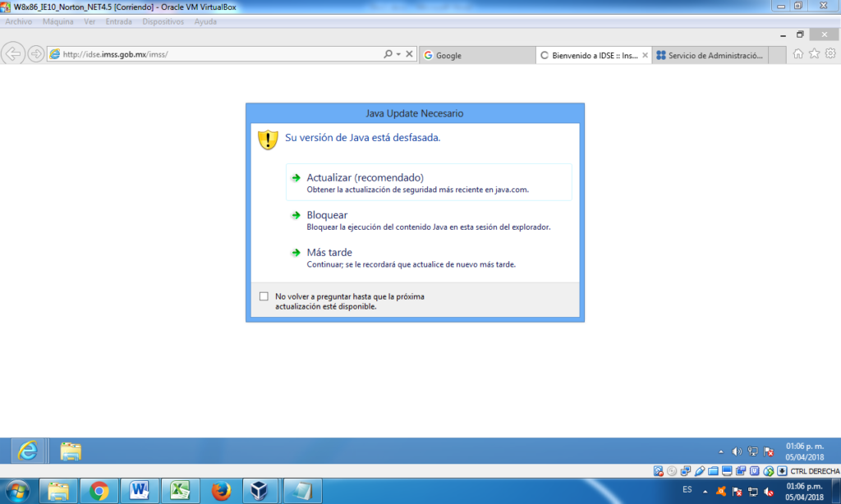The width and height of the screenshot is (841, 504).
Task: Open Microsoft Word from taskbar
Action: point(140,491)
